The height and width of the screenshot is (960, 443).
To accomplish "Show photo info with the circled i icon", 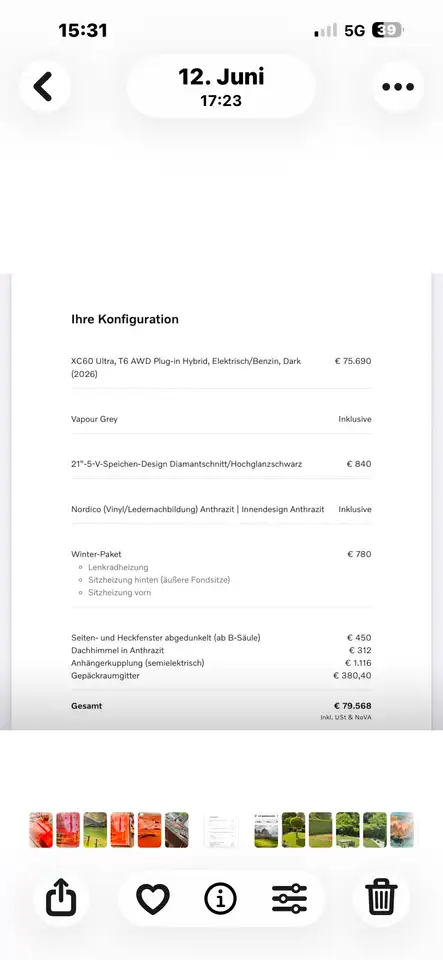I will [x=220, y=899].
